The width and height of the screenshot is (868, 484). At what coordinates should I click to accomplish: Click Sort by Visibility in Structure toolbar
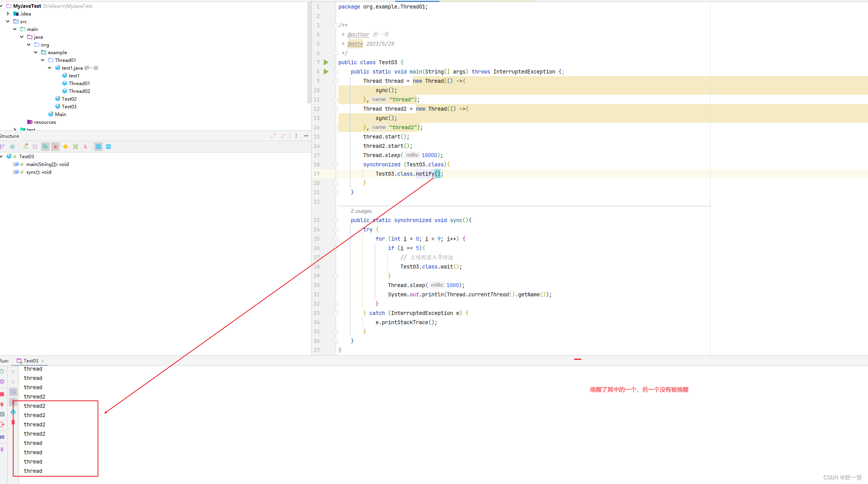click(x=2, y=147)
